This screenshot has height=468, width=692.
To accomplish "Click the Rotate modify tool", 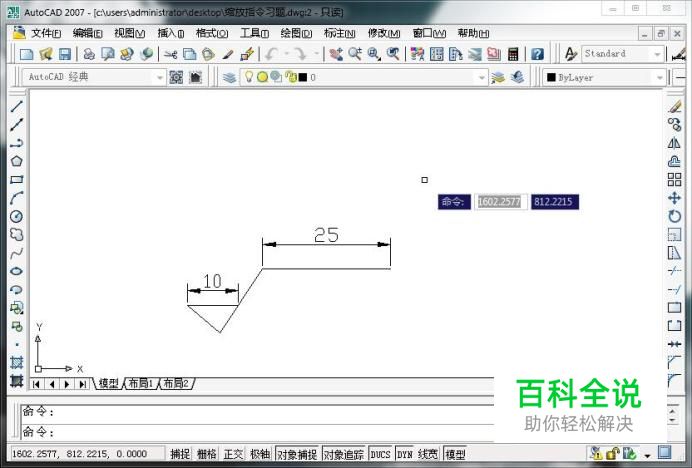I will (674, 216).
